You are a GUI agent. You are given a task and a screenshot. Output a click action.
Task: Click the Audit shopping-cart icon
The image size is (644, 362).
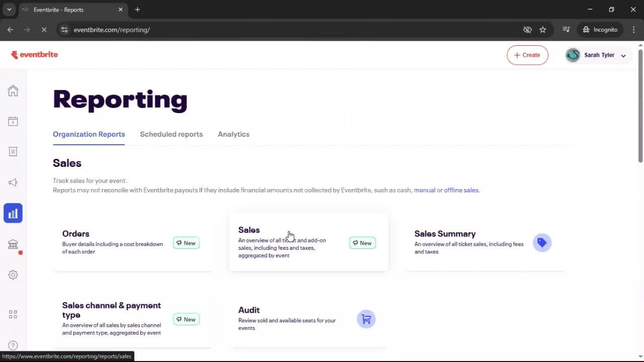coord(366,319)
